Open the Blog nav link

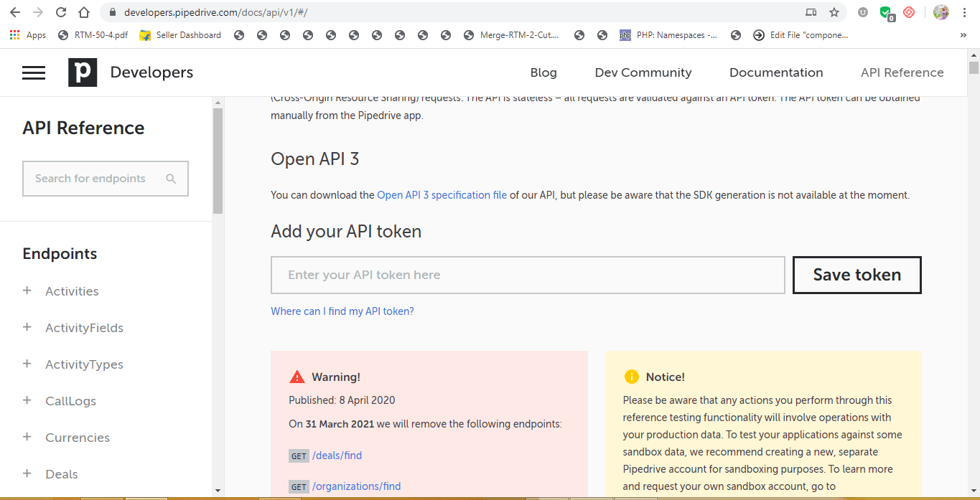543,72
